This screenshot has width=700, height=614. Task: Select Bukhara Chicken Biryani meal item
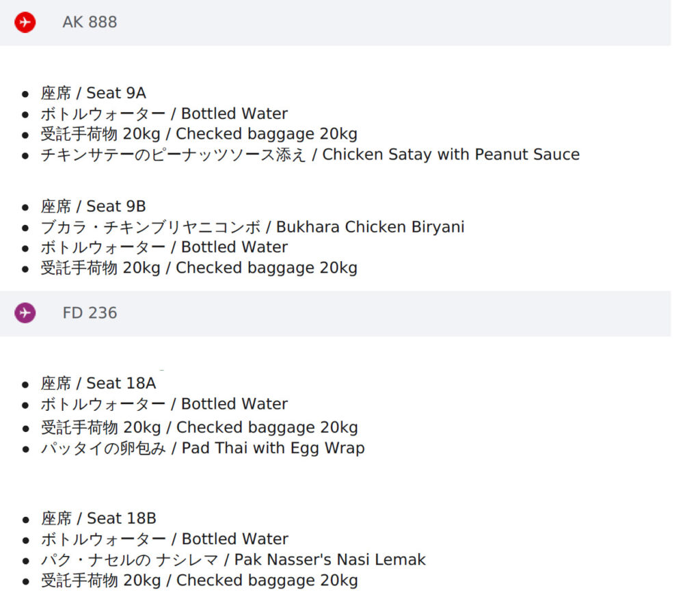pyautogui.click(x=253, y=227)
